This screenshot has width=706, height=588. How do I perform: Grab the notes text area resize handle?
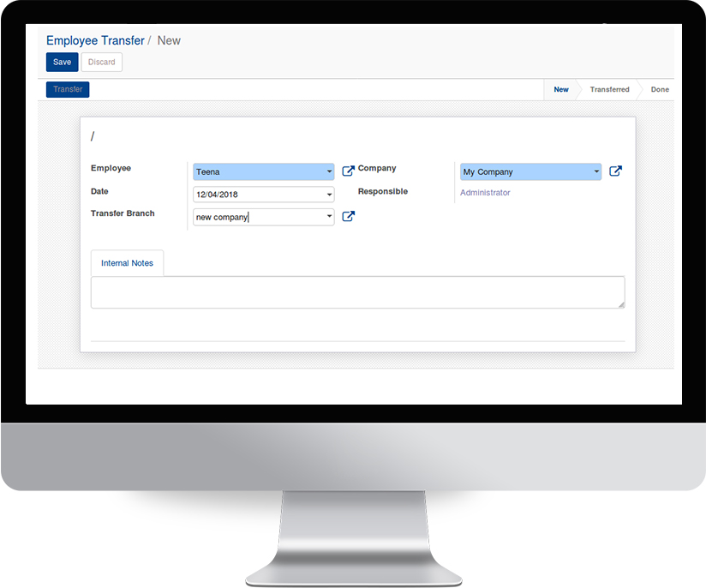621,305
